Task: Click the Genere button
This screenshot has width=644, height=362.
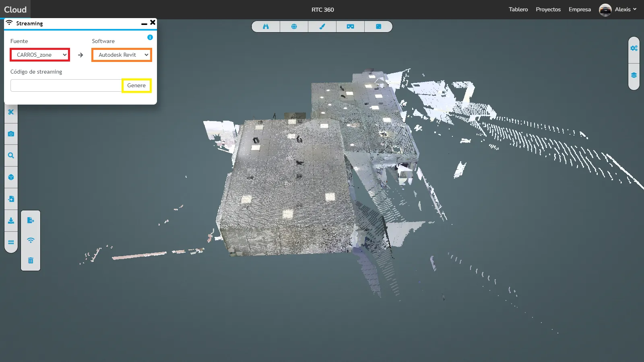Action: pos(136,86)
